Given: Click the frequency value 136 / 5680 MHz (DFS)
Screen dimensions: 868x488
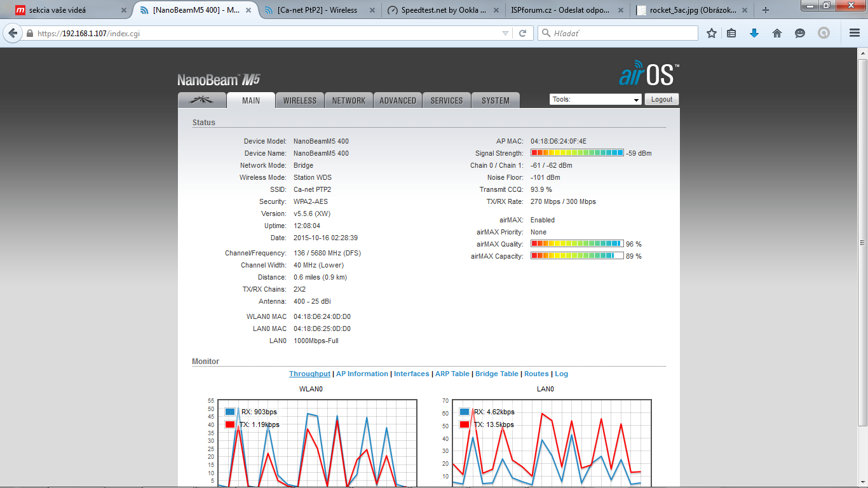Looking at the screenshot, I should click(x=327, y=253).
